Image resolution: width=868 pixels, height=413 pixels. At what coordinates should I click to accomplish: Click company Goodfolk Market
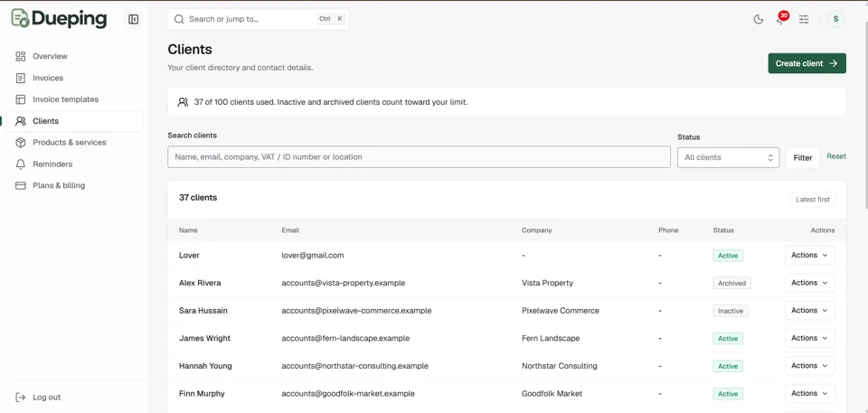[552, 394]
